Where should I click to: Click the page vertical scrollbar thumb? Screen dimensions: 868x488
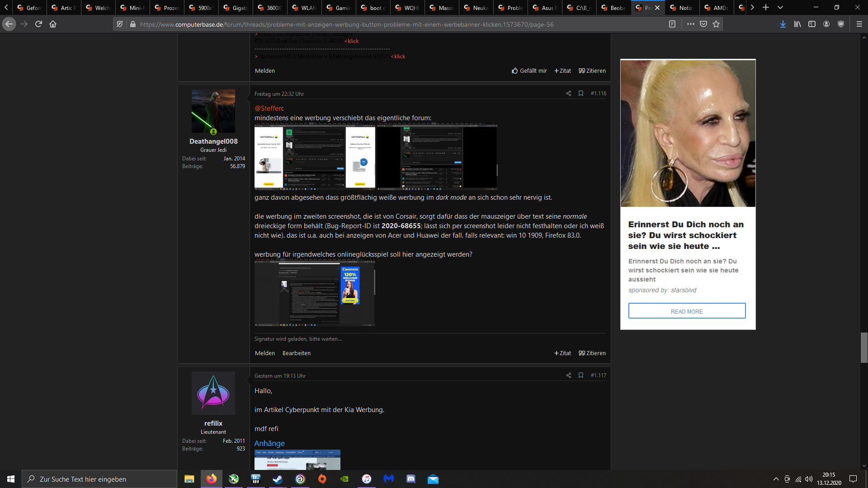pos(864,347)
